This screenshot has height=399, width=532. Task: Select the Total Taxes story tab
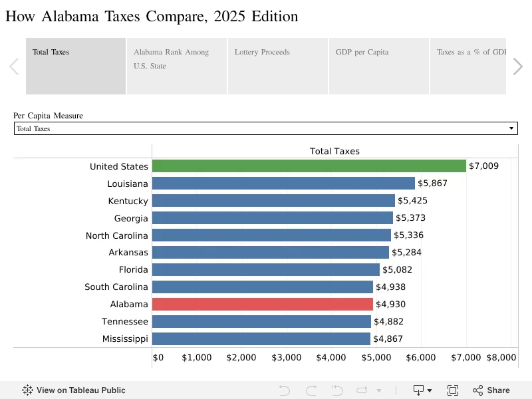pos(76,66)
